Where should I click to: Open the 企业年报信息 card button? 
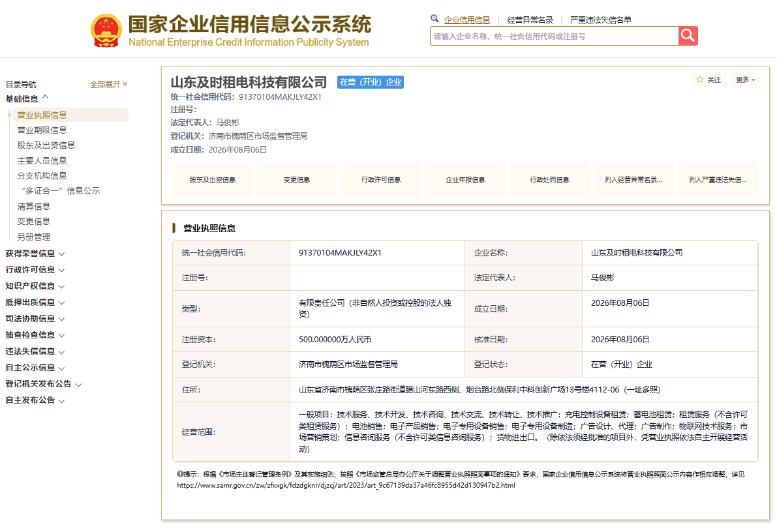tap(465, 180)
